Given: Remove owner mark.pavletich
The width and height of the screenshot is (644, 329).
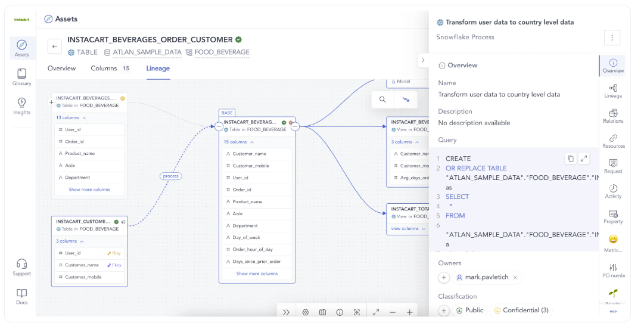Looking at the screenshot, I should click(x=515, y=277).
